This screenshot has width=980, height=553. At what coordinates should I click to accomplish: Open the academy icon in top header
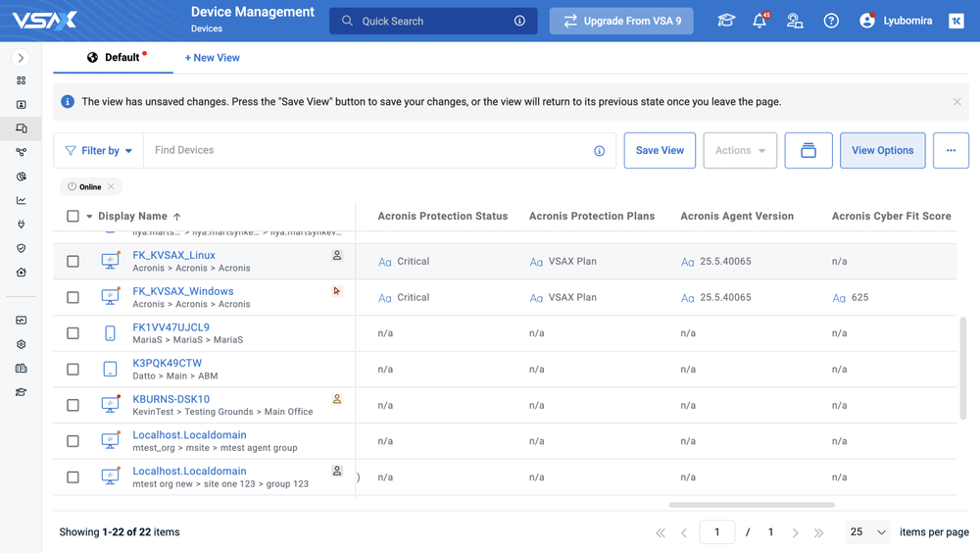pos(725,21)
